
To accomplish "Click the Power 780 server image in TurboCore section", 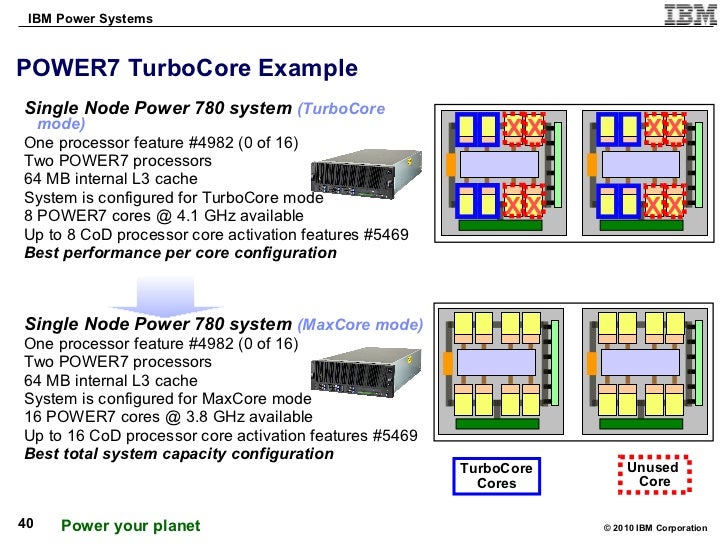I will (366, 174).
